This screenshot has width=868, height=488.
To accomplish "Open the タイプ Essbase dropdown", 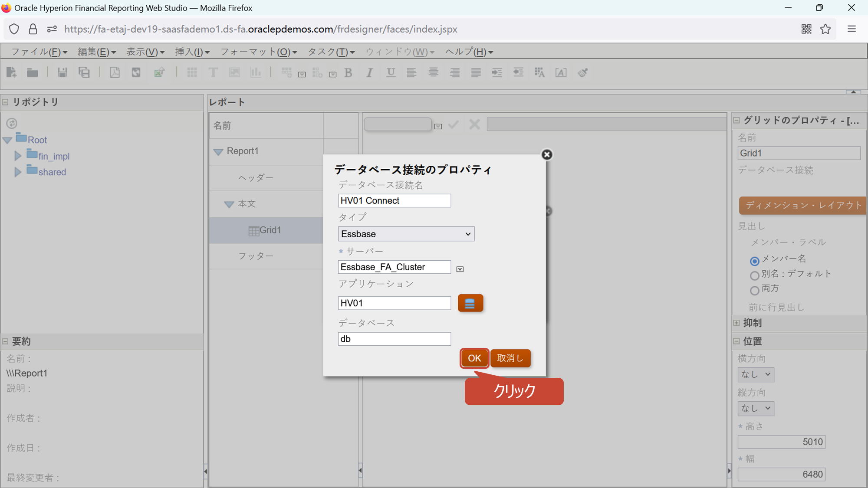I will (x=406, y=234).
